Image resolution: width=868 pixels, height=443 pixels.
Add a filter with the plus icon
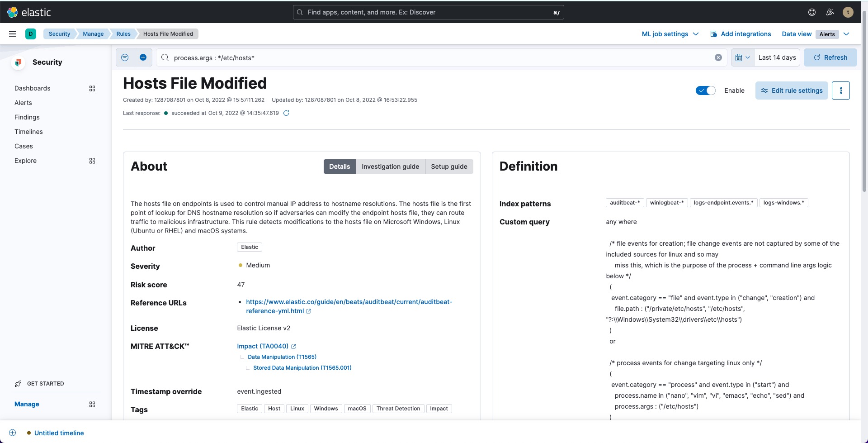pos(143,57)
